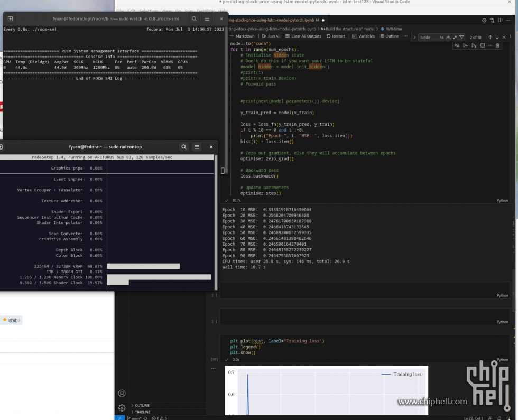Screen dimensions: 518x420
Task: Split the editor to the right
Action: click(x=500, y=20)
